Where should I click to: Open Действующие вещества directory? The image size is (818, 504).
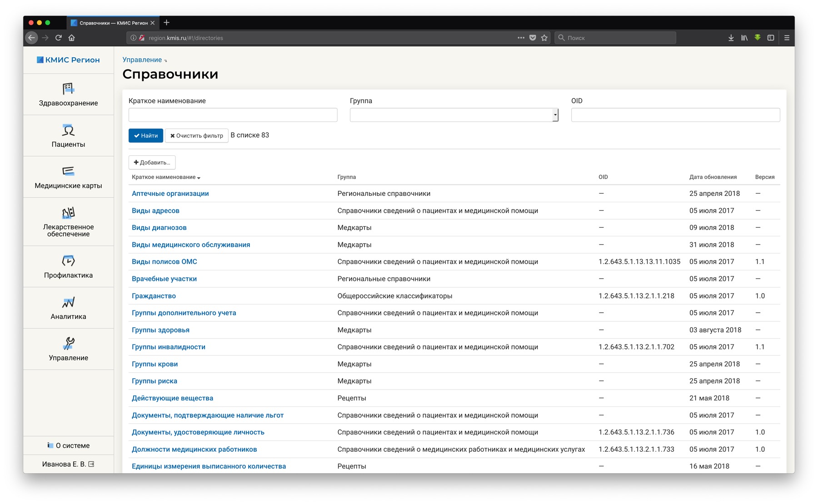tap(172, 398)
